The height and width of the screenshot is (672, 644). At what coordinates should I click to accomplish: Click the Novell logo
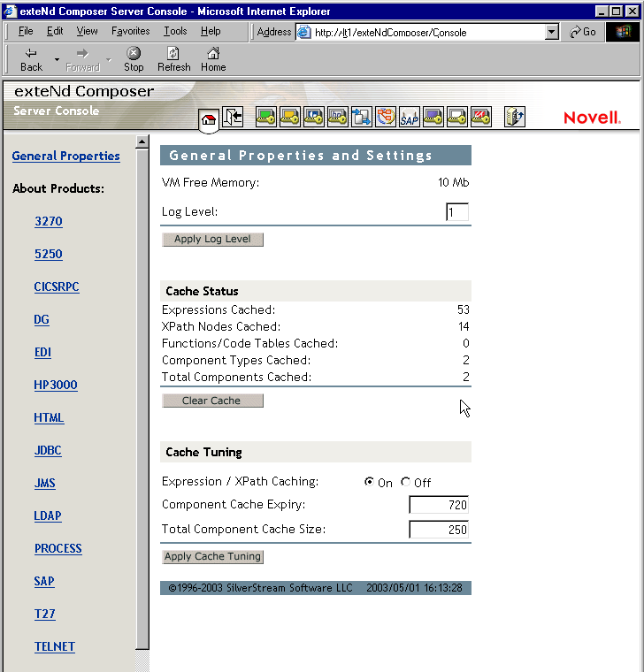[592, 118]
